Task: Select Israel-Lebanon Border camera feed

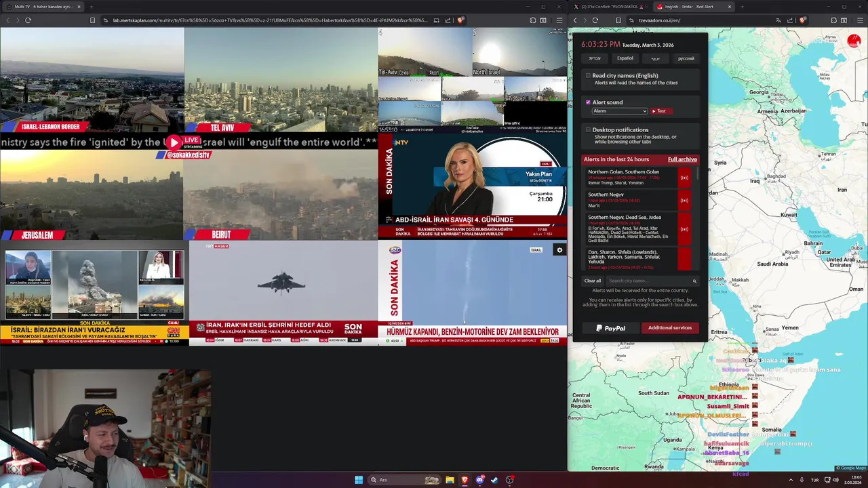Action: 92,80
